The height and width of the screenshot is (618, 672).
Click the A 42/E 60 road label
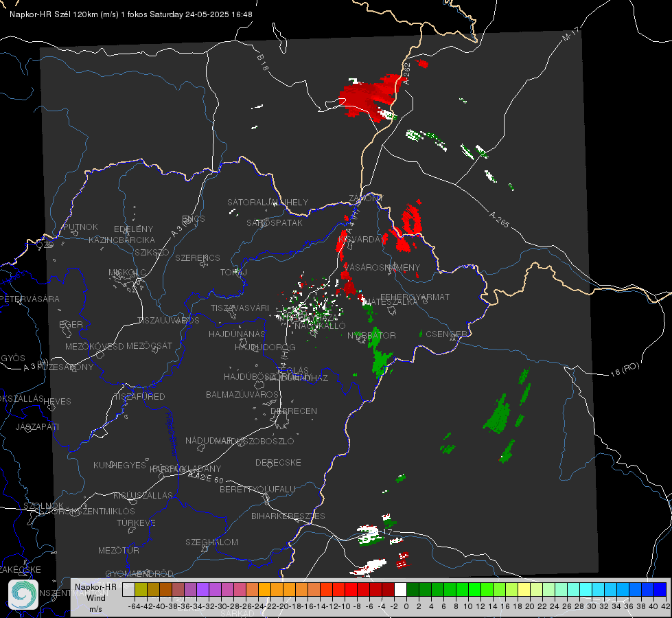(206, 477)
